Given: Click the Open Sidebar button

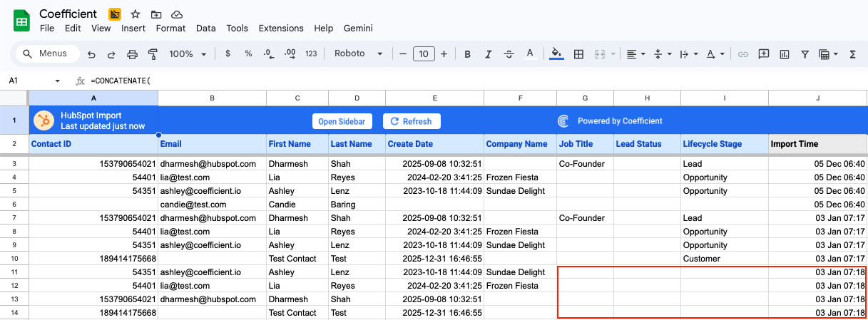Looking at the screenshot, I should coord(342,121).
